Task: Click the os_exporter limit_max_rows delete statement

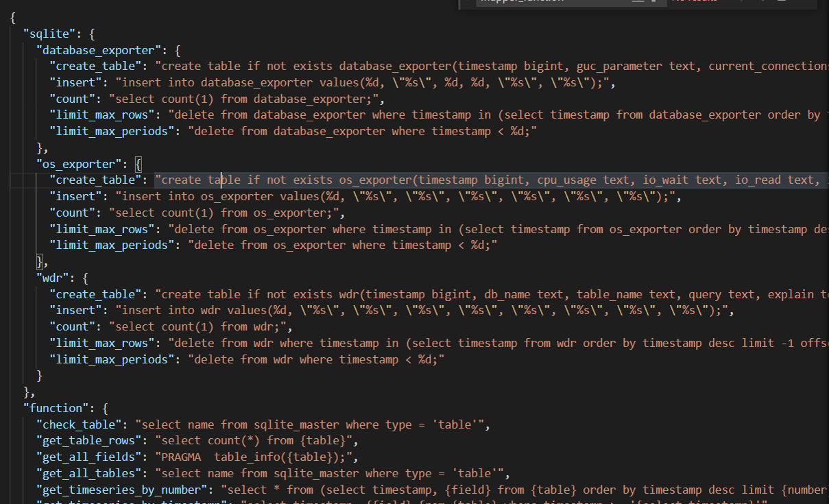Action: tap(498, 229)
